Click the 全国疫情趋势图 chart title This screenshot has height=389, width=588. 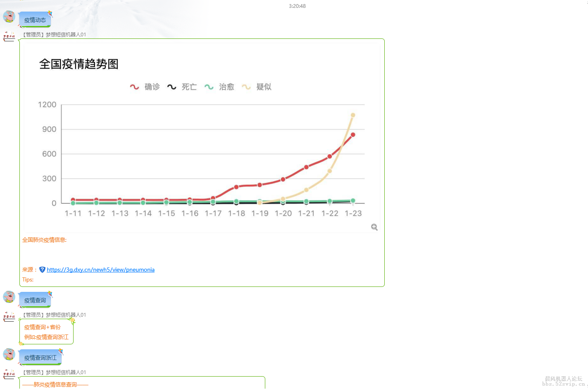coord(79,64)
